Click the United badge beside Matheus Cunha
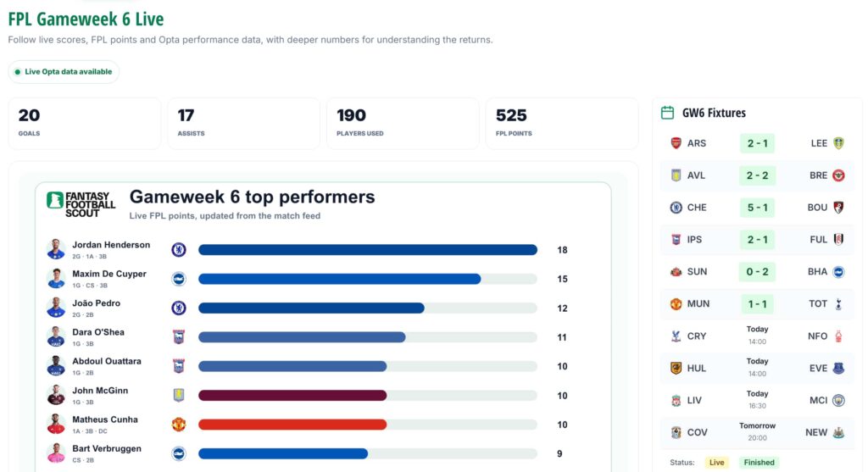Image resolution: width=868 pixels, height=472 pixels. pyautogui.click(x=179, y=425)
